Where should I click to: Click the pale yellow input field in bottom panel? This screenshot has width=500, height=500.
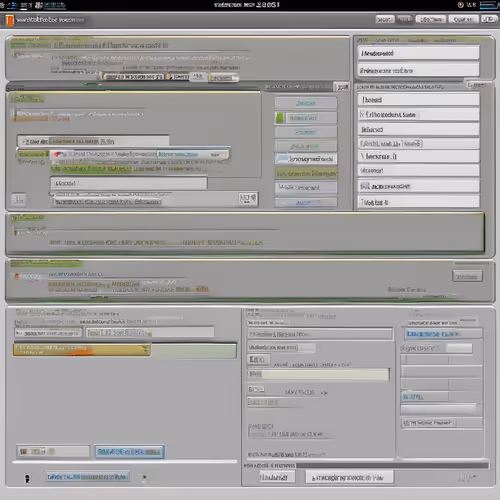pos(318,374)
